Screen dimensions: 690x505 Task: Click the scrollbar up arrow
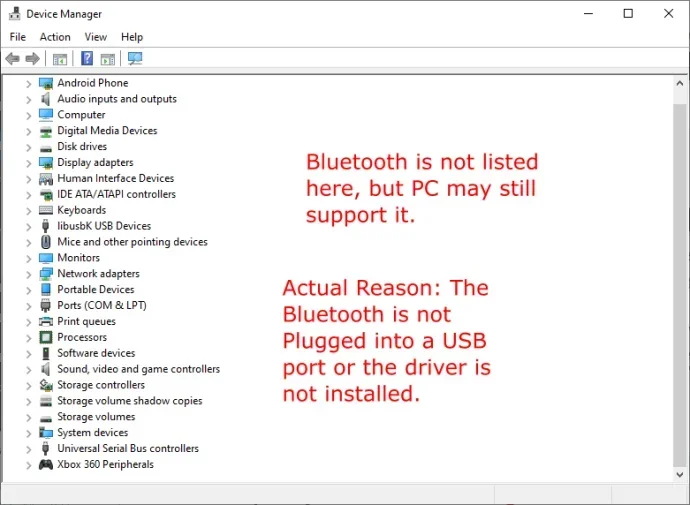click(679, 83)
